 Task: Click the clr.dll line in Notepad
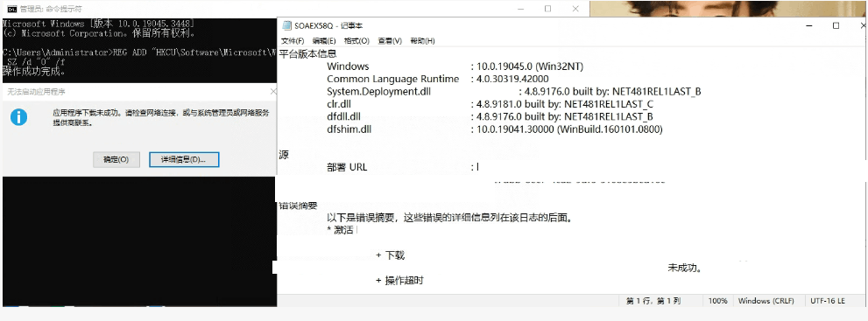[x=490, y=104]
